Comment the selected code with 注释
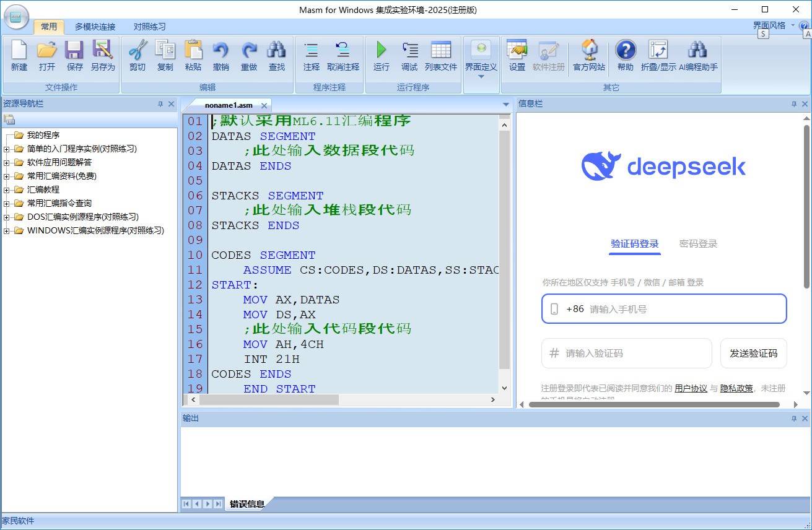The width and height of the screenshot is (812, 530). [310, 56]
